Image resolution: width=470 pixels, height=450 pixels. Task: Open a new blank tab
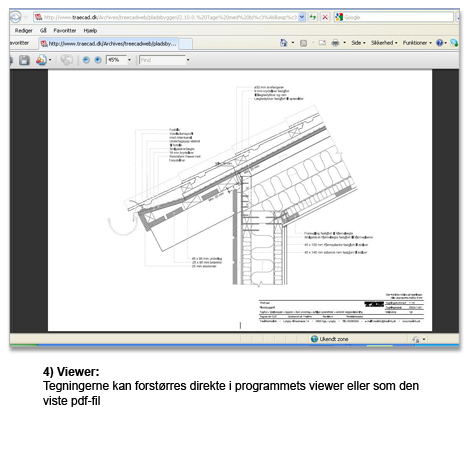pyautogui.click(x=186, y=44)
